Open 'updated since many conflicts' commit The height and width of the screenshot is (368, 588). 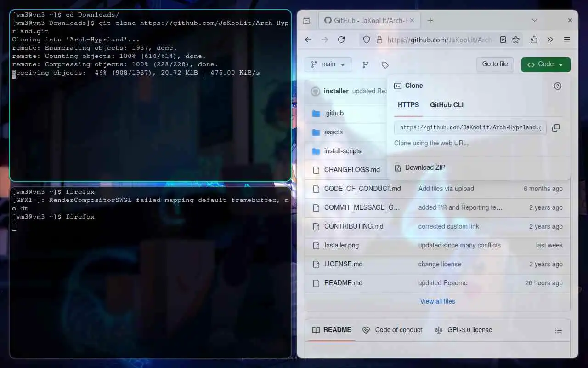point(459,245)
